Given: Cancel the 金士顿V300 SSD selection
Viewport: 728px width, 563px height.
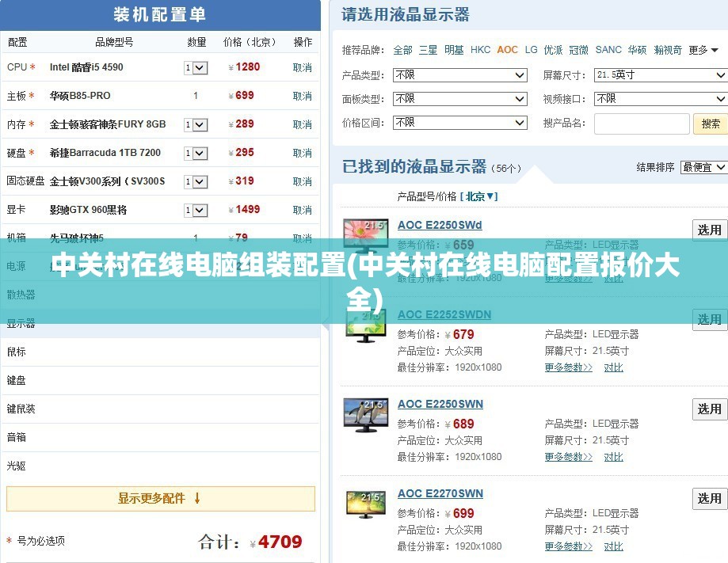Looking at the screenshot, I should coord(303,181).
